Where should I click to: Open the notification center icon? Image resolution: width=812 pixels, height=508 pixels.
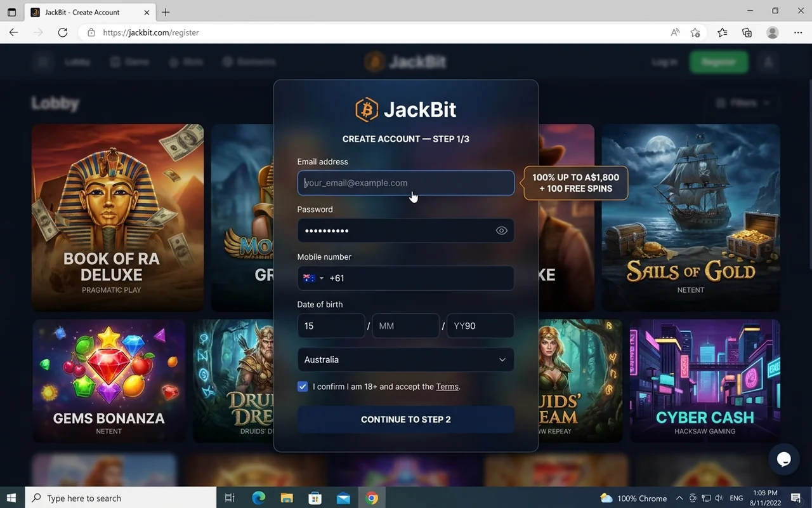tap(796, 498)
